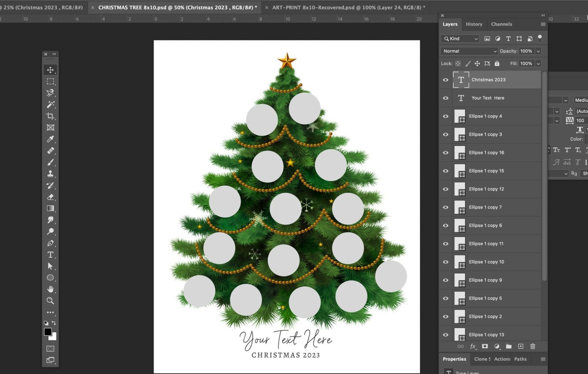Viewport: 588px width, 374px height.
Task: Hide the Your Text Here layer
Action: (x=445, y=98)
